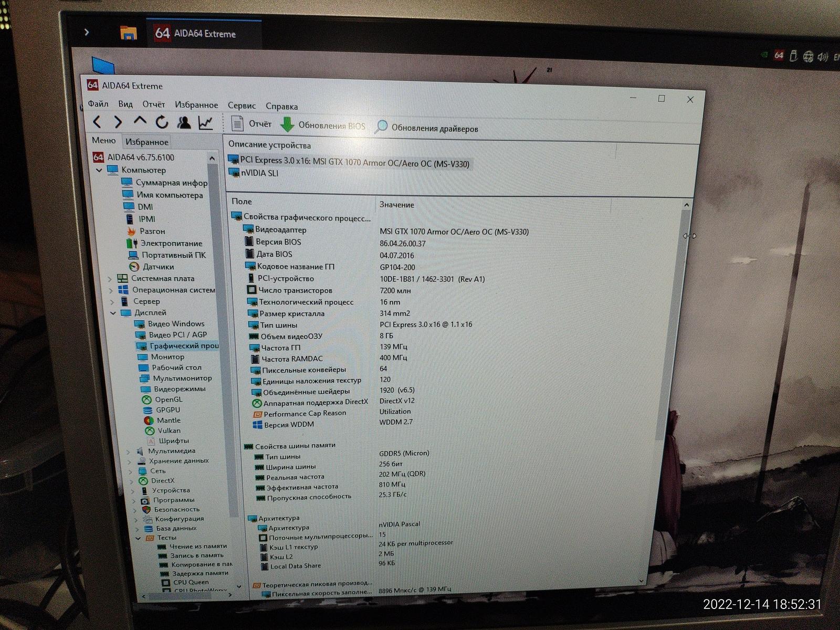Screen dimensions: 840x630
Task: Click the volume speaker tray icon
Action: (822, 57)
